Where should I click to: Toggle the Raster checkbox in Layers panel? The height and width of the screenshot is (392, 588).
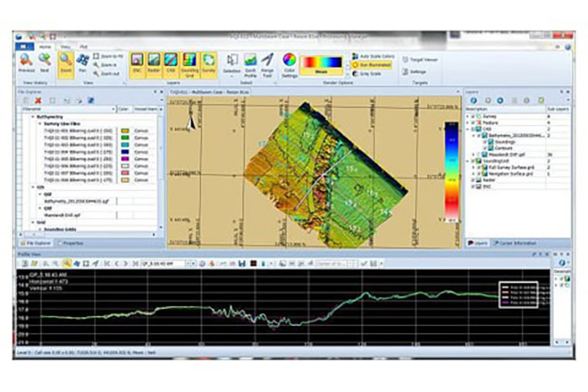473,180
